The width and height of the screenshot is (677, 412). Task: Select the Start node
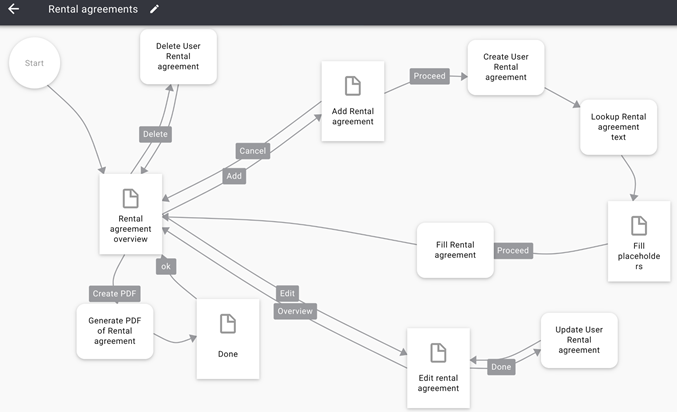click(35, 63)
